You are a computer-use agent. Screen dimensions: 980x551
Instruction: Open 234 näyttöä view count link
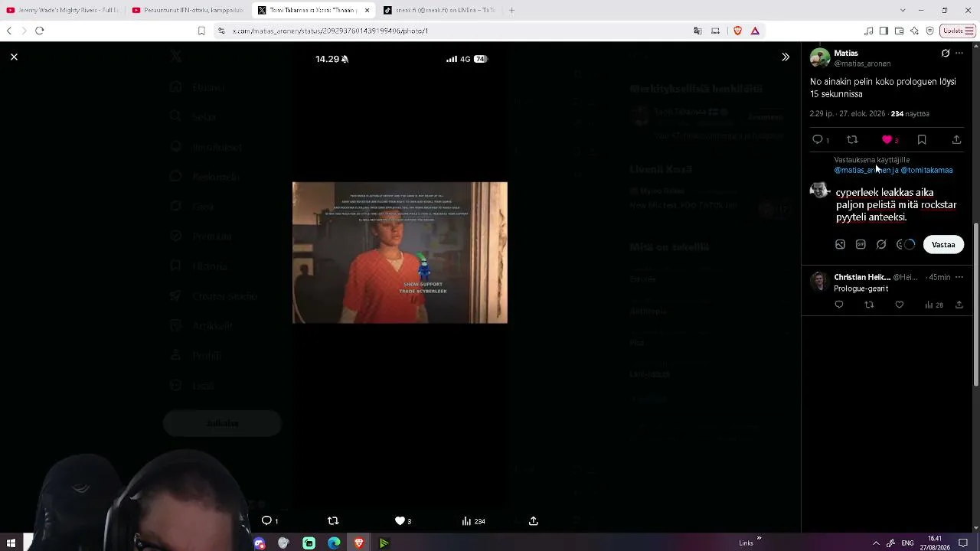pyautogui.click(x=910, y=113)
